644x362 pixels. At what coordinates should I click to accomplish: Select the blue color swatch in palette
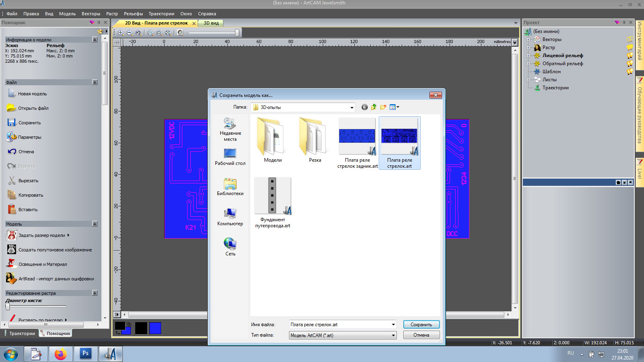155,328
